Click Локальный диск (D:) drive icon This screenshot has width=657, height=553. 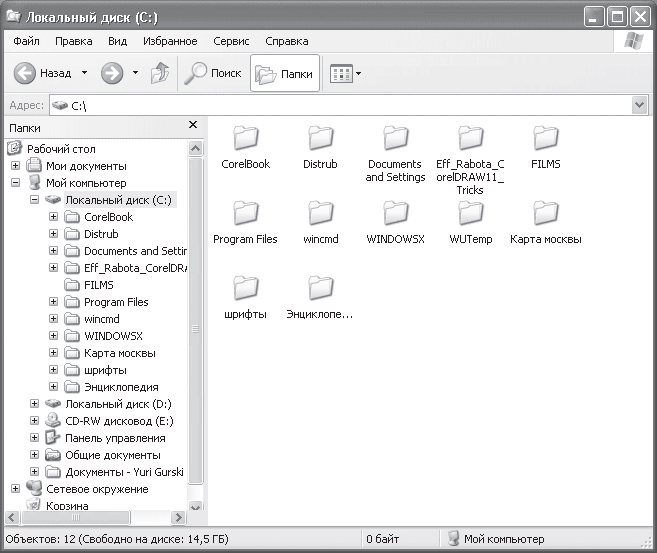[x=53, y=404]
